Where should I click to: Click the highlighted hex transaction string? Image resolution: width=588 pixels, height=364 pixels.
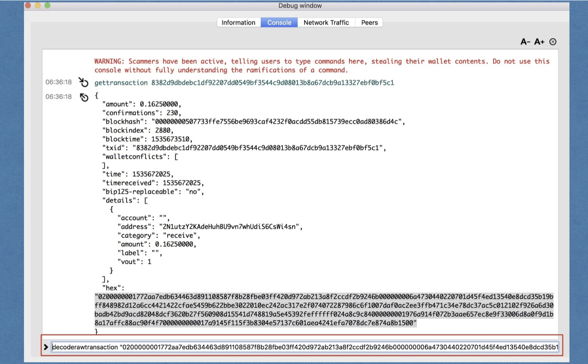[324, 310]
